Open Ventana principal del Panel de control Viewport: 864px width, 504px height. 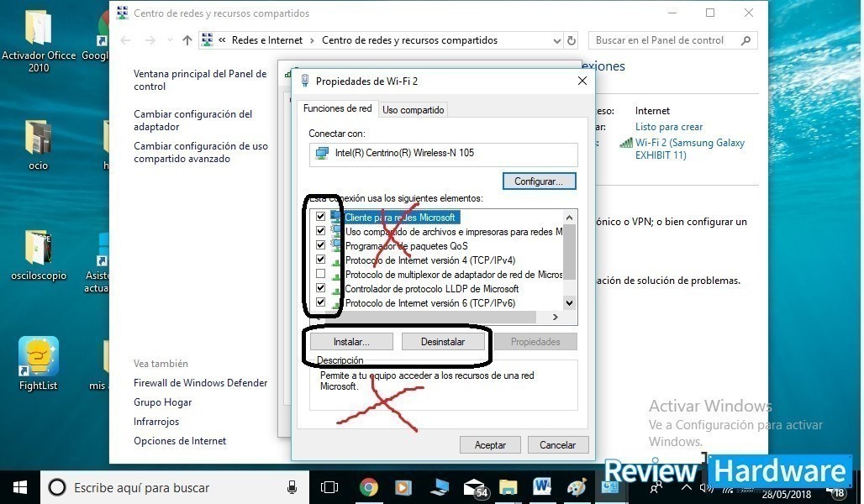coord(200,80)
